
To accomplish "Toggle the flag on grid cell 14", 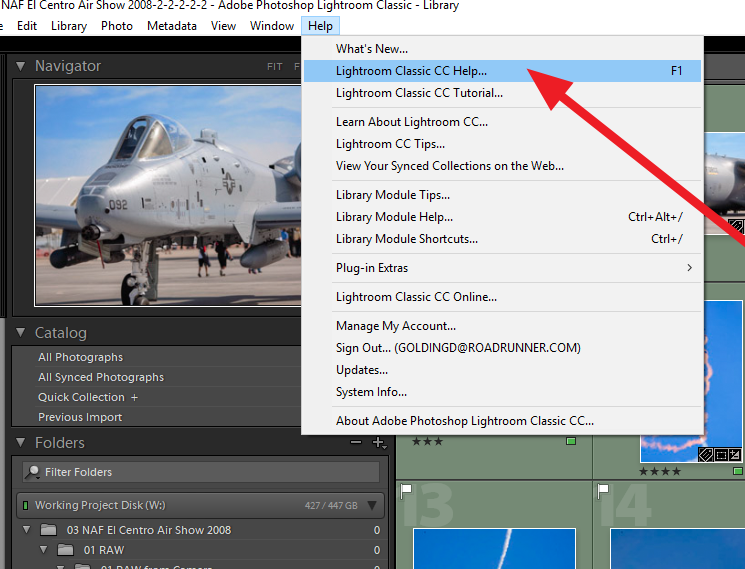I will (603, 491).
